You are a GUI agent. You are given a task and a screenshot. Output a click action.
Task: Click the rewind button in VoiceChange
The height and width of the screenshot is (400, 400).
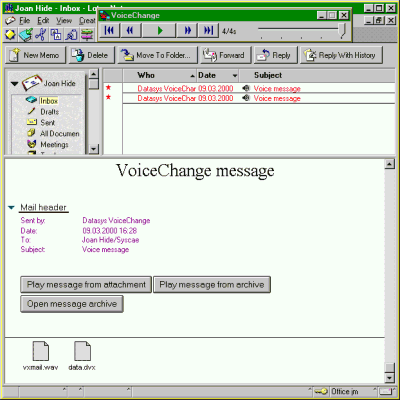tap(130, 31)
